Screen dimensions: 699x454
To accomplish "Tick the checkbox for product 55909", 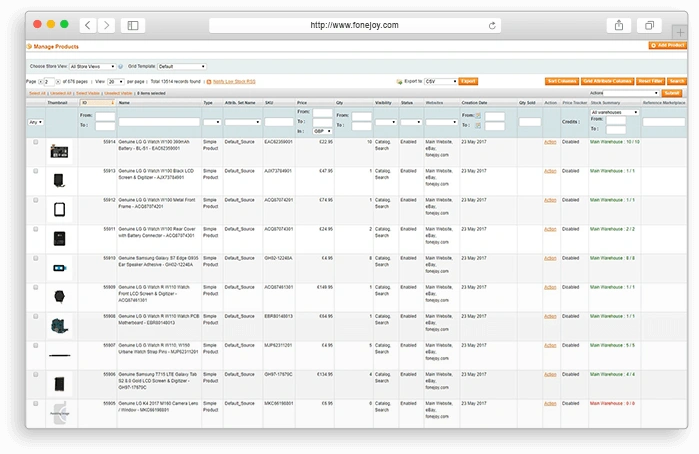I will tap(36, 287).
